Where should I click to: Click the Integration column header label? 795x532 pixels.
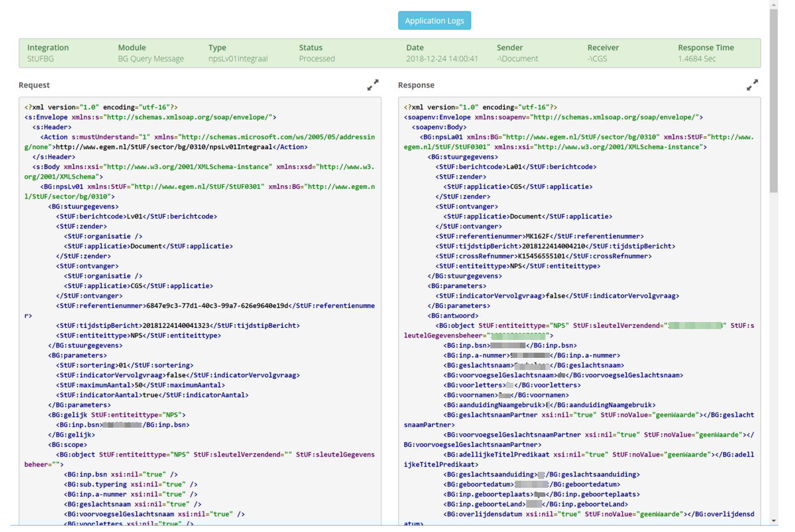tap(48, 47)
